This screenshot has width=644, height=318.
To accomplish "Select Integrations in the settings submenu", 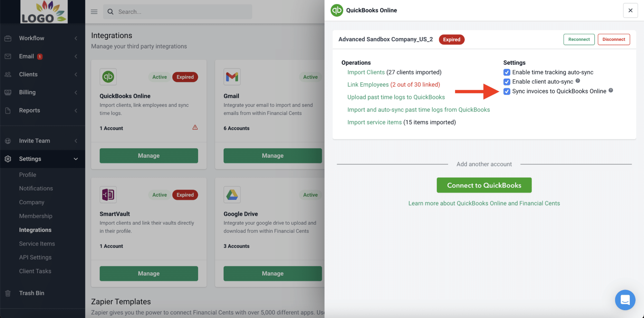I will (35, 230).
